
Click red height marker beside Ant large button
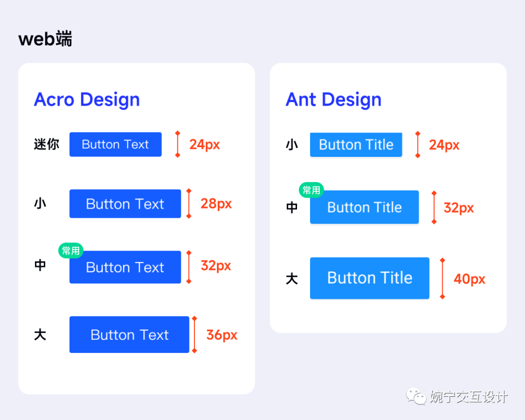[442, 278]
